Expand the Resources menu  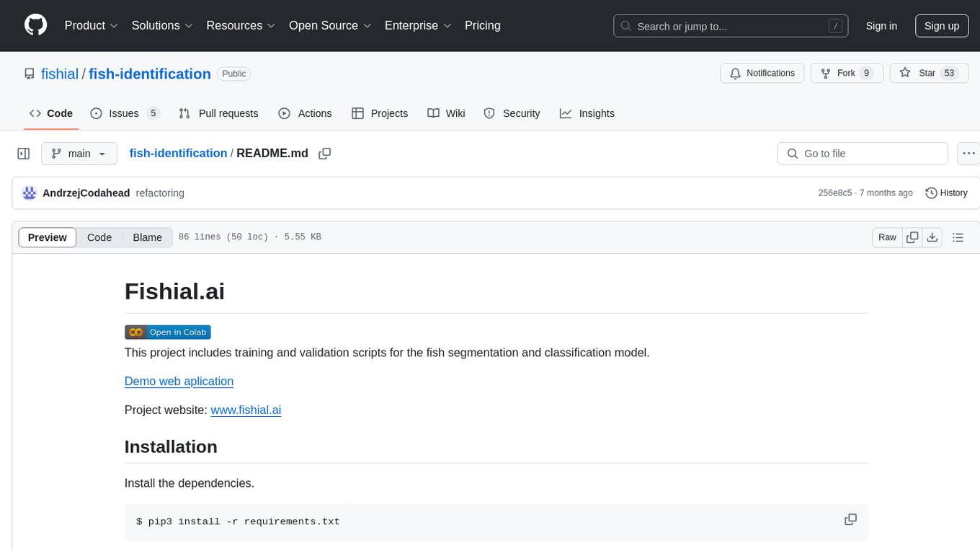point(241,25)
